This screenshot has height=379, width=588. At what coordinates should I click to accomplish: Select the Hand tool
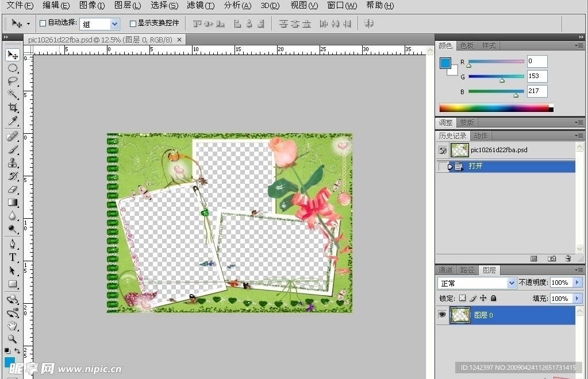[x=13, y=326]
